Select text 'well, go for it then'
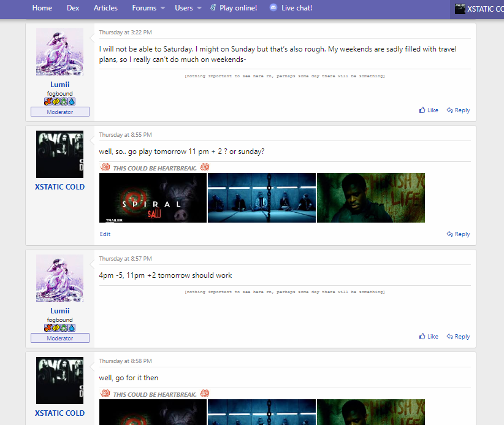The height and width of the screenshot is (425, 504). [x=129, y=378]
